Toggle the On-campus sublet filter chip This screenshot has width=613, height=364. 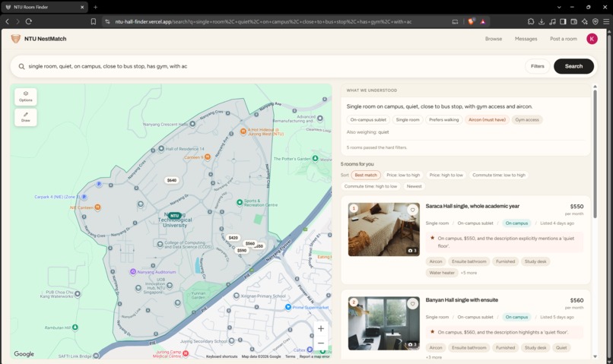[368, 120]
